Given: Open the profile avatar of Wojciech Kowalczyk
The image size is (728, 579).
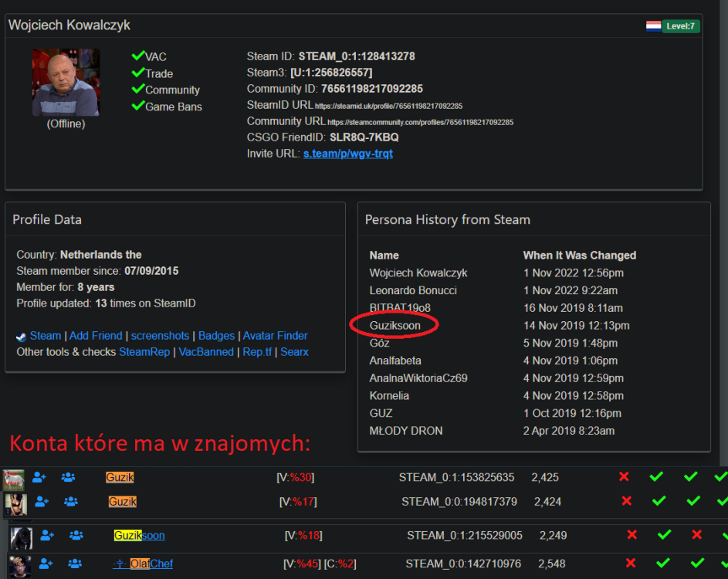Looking at the screenshot, I should click(x=66, y=82).
